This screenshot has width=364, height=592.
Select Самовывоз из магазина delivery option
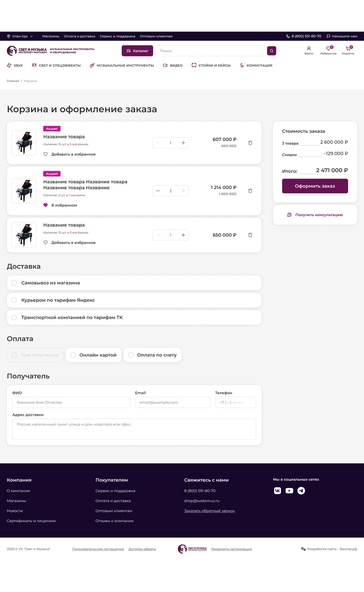tap(134, 283)
